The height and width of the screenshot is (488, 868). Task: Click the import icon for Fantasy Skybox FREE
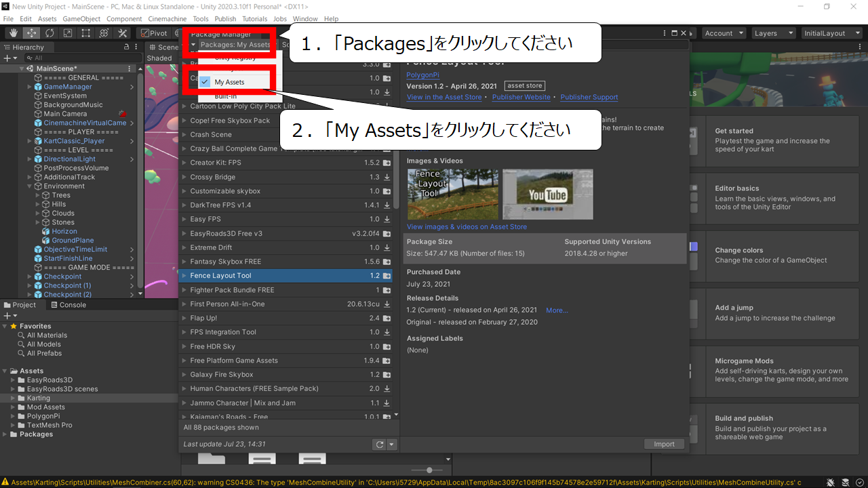(387, 262)
